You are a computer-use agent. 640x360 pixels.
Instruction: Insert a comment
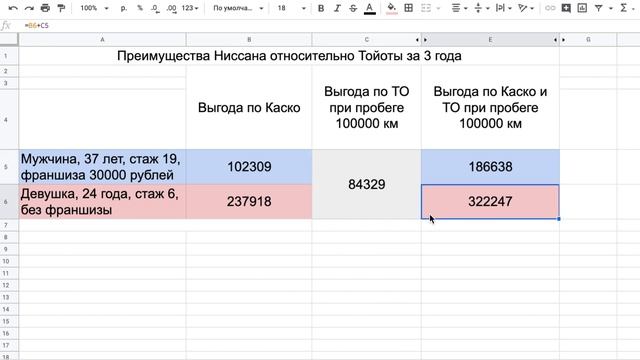566,8
